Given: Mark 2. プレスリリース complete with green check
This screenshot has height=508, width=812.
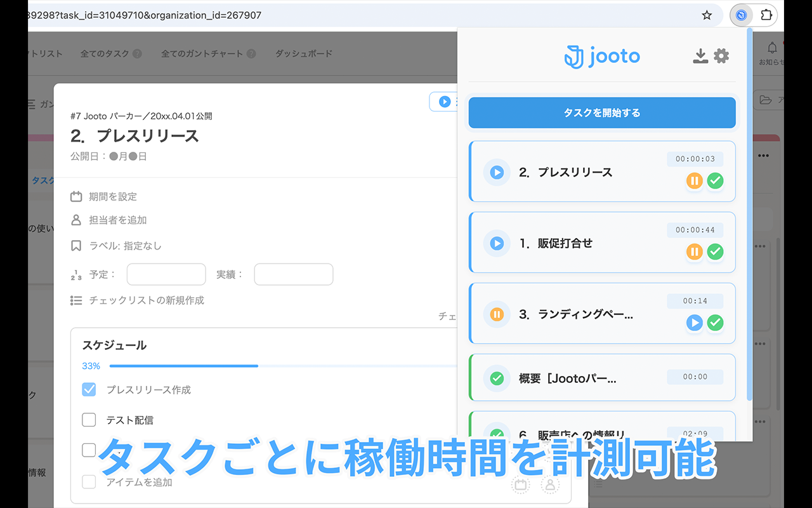Looking at the screenshot, I should (716, 181).
